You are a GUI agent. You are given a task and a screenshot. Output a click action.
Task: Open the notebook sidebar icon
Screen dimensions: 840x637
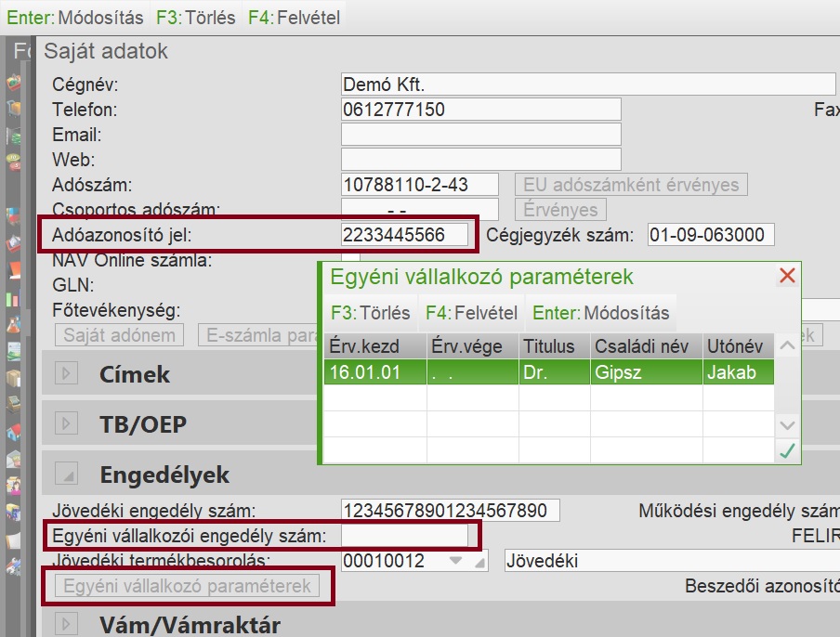tap(13, 539)
